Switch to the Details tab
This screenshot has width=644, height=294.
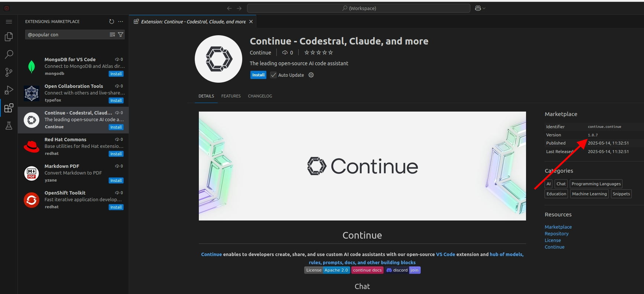pos(206,96)
